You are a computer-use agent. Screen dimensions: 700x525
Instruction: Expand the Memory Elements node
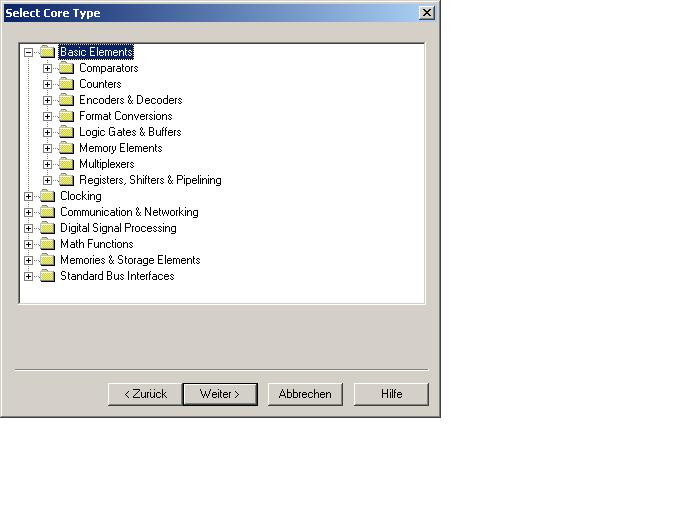click(x=47, y=148)
